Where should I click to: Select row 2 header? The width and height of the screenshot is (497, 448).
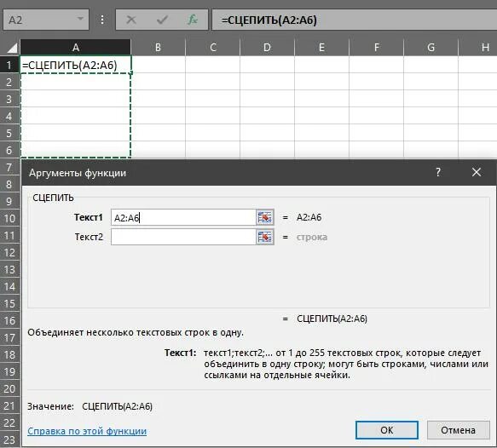point(9,82)
